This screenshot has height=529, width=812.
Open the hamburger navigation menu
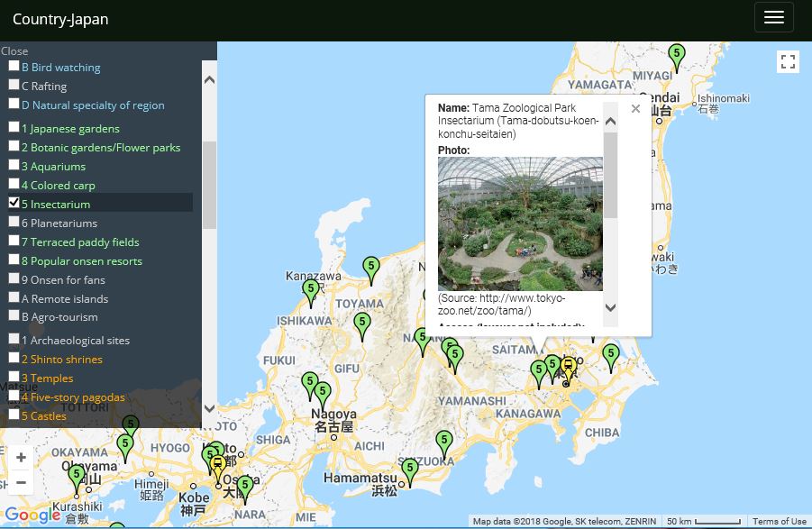773,17
